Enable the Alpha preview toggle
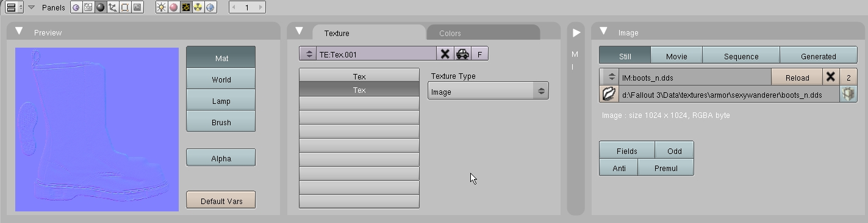 click(221, 158)
